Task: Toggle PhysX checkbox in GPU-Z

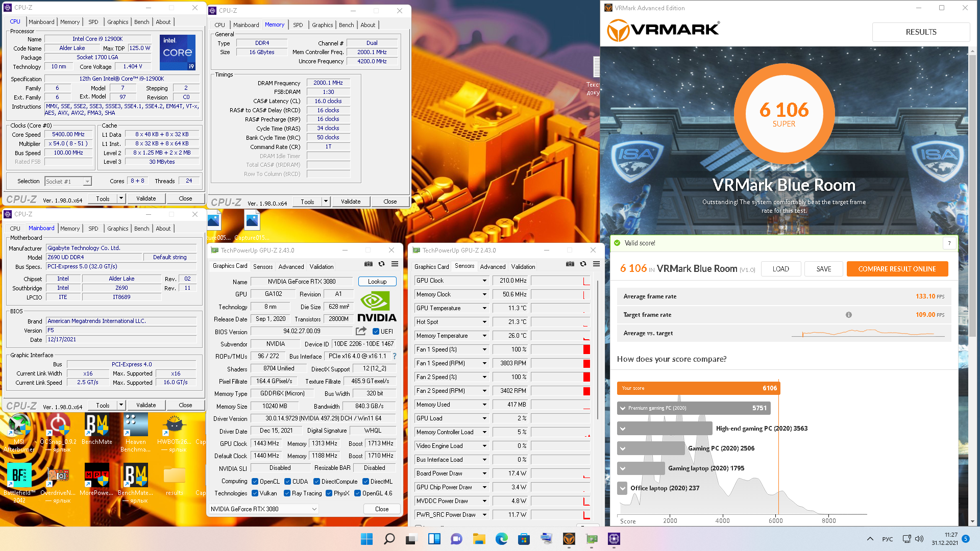Action: coord(329,493)
